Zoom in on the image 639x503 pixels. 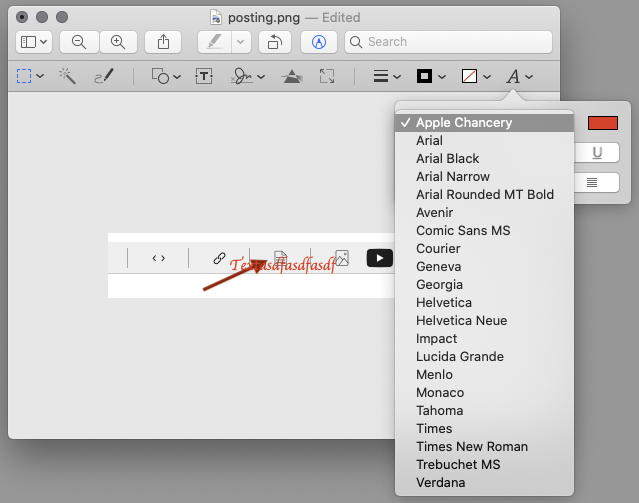118,42
